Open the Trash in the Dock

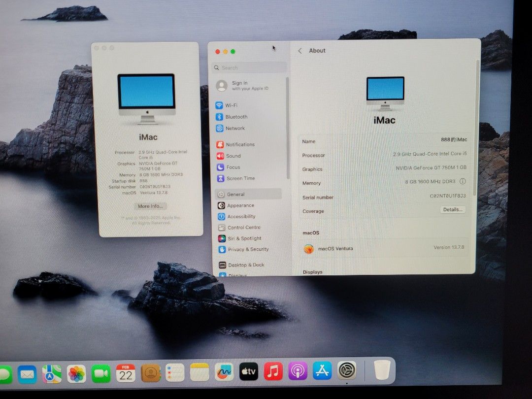point(382,370)
